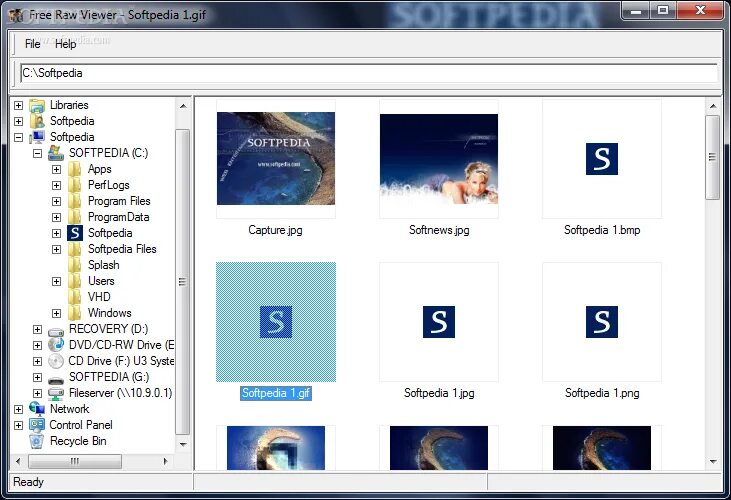
Task: Click the Fileserver network drive icon
Action: [x=56, y=394]
